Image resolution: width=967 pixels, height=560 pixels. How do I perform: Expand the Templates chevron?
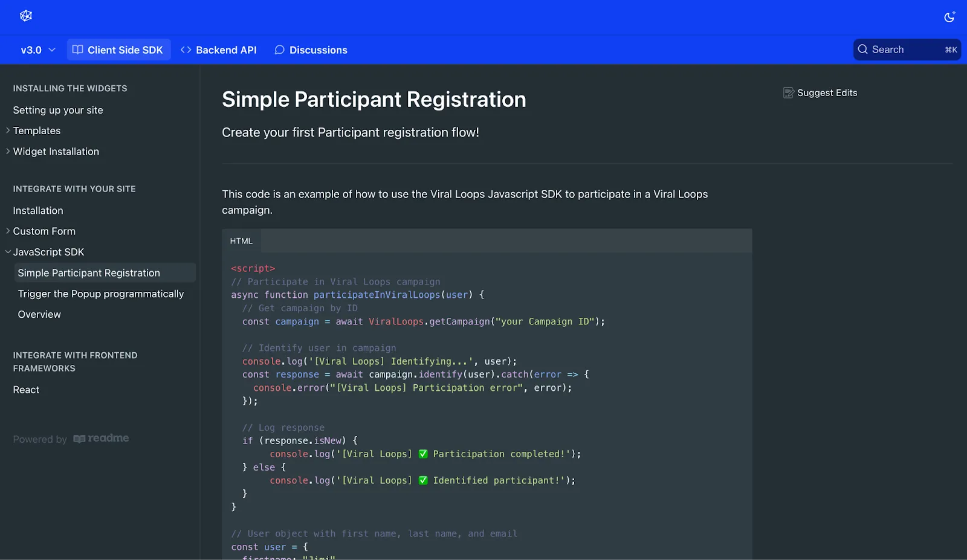[8, 130]
